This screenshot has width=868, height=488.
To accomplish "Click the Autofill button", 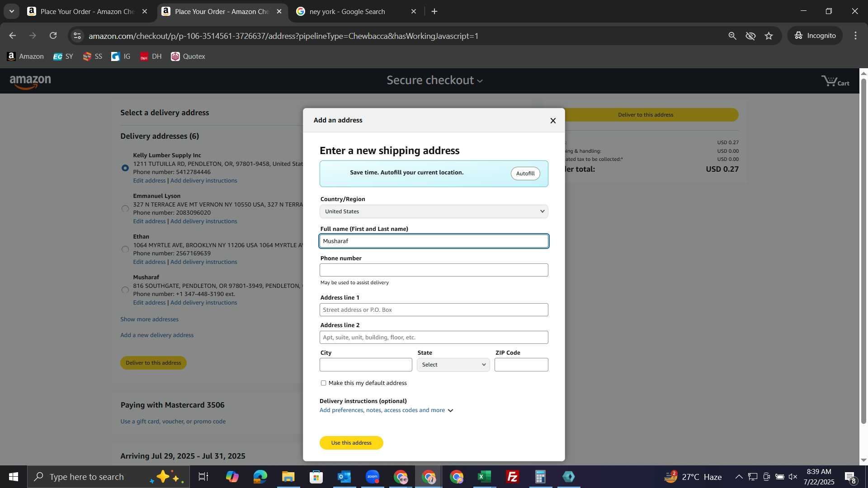I will pos(525,174).
